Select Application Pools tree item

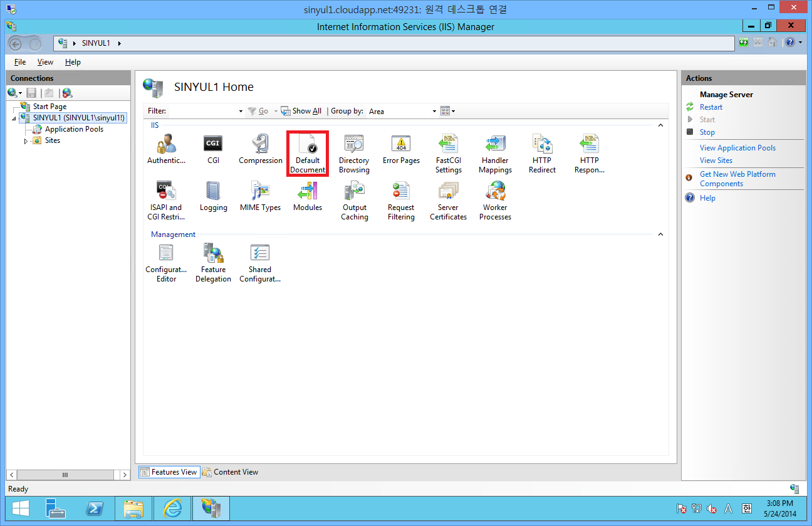(x=74, y=129)
